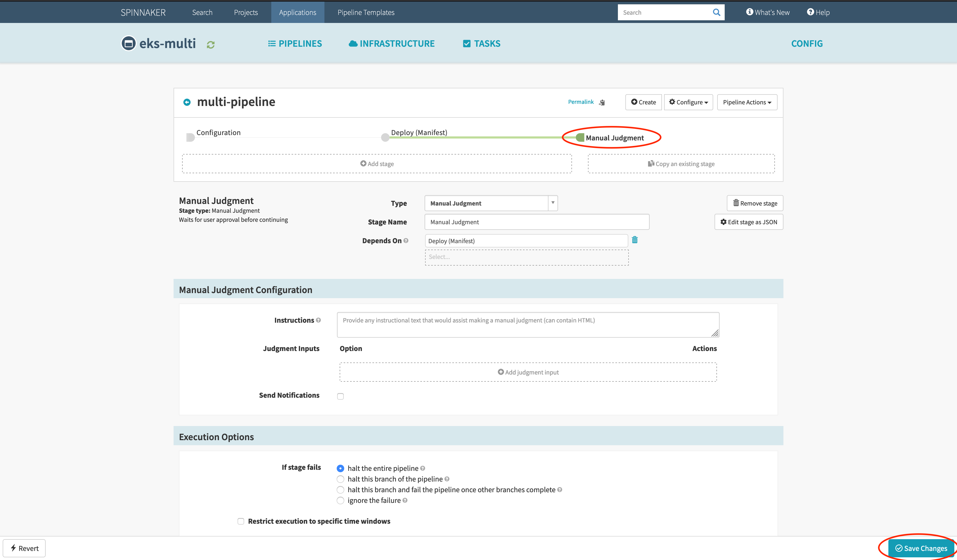
Task: Select halt the entire pipeline
Action: [340, 468]
